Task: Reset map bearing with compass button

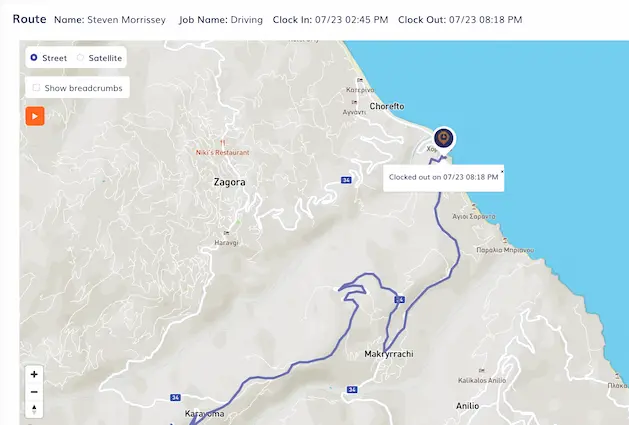Action: [x=34, y=409]
